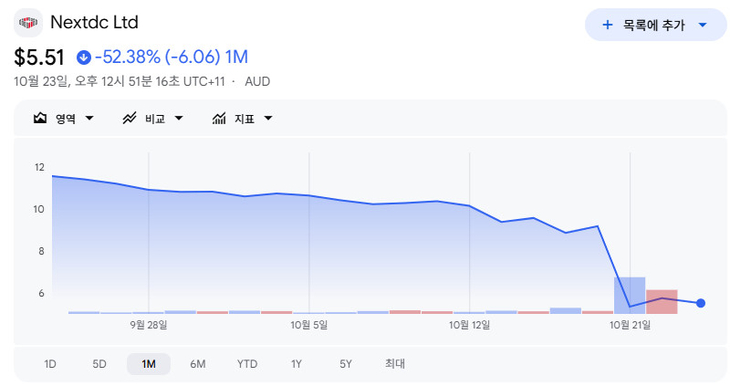Select the 최대 max range tab
The width and height of the screenshot is (730, 386).
pos(395,364)
